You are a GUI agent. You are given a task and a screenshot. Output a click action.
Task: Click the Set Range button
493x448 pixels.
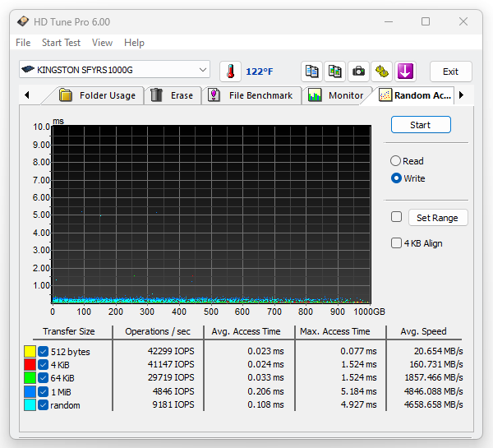click(x=438, y=218)
